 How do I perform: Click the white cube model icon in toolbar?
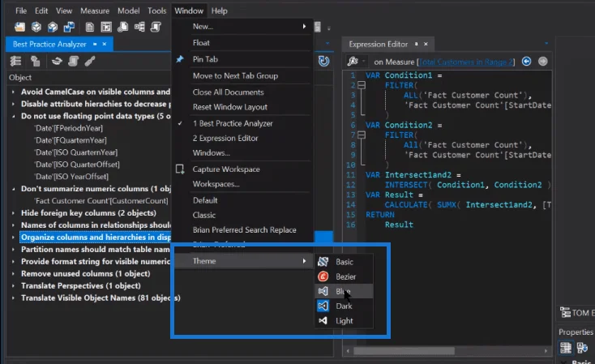tap(36, 27)
